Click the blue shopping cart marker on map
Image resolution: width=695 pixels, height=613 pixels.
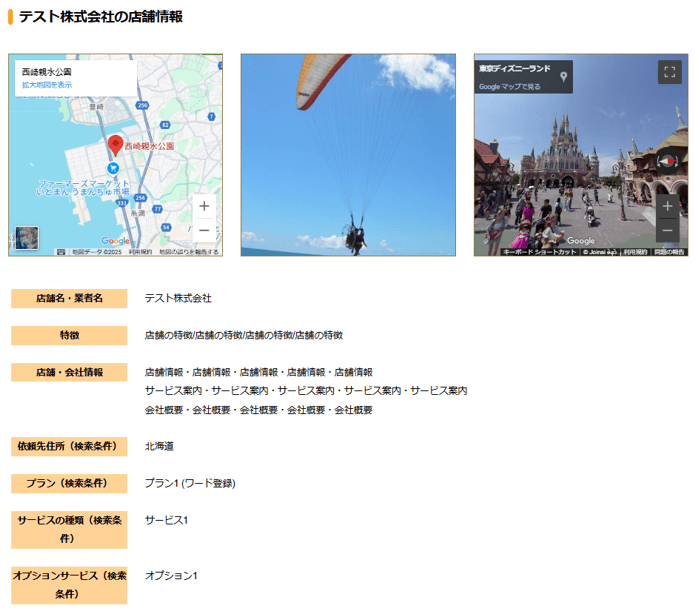pyautogui.click(x=113, y=168)
